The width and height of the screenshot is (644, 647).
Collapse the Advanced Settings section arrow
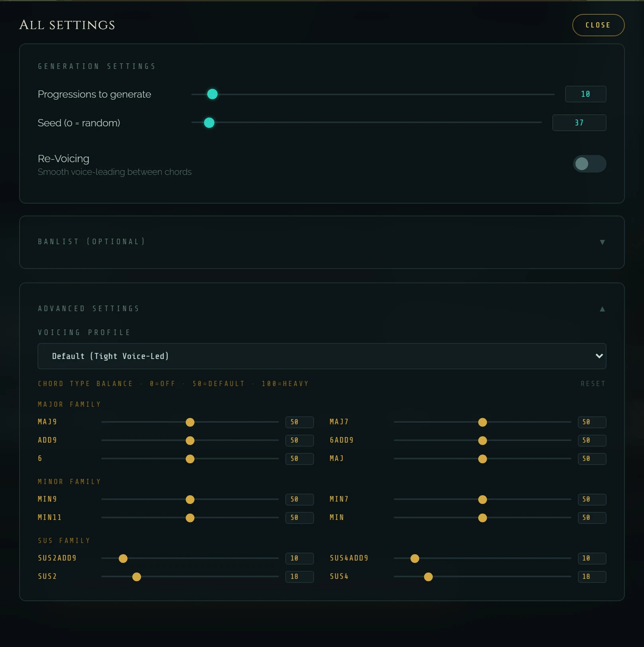coord(602,309)
